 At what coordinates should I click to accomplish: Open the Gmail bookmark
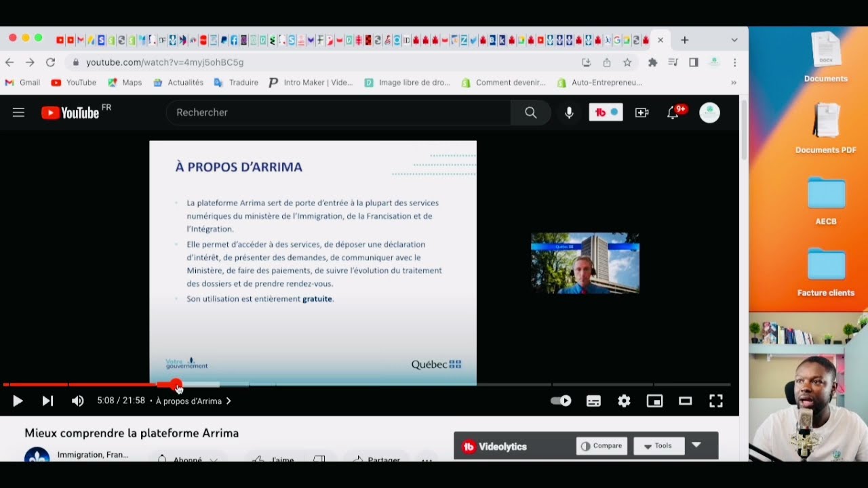click(x=23, y=83)
